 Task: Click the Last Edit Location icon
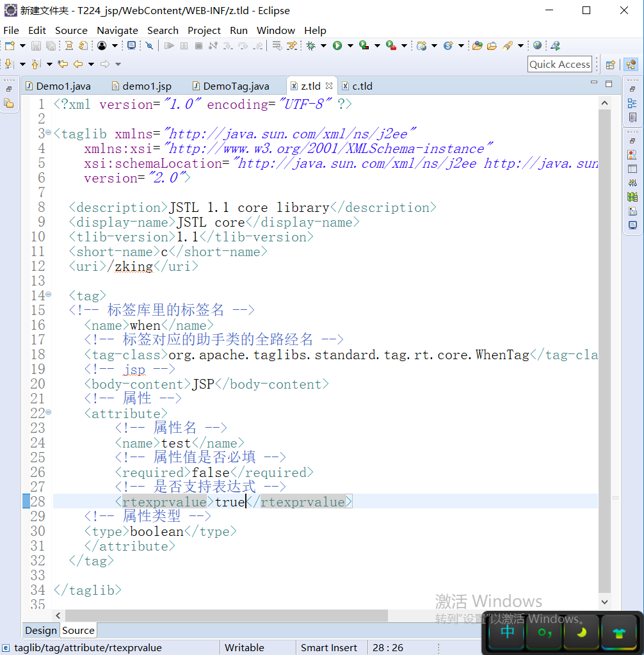click(x=63, y=64)
